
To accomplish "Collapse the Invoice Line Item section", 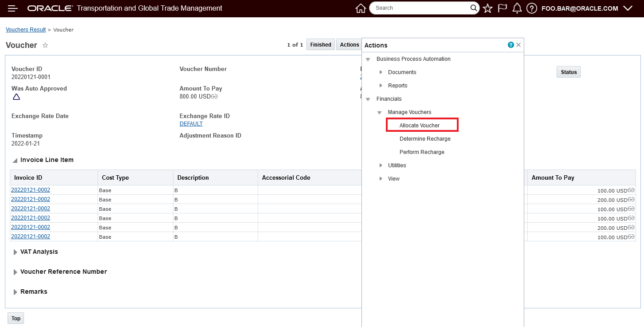I will coord(16,160).
